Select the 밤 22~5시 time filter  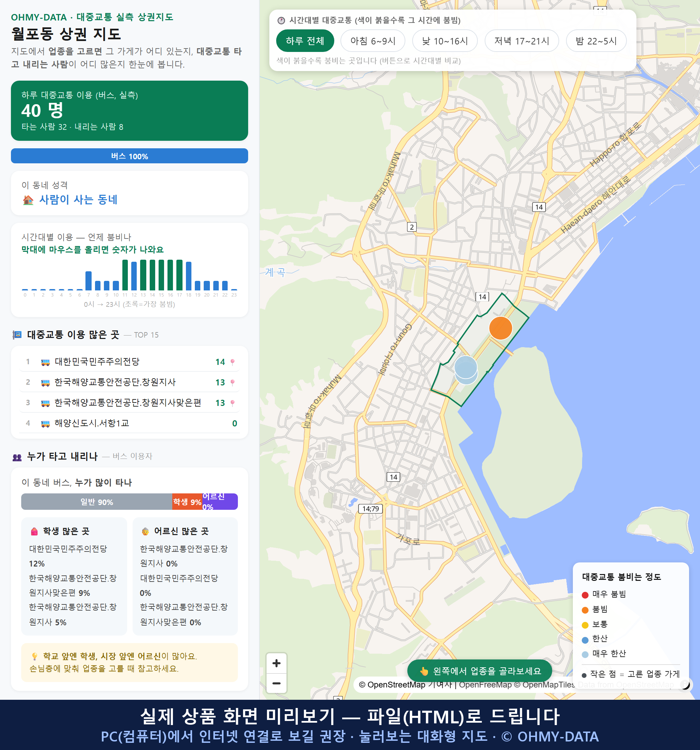point(596,41)
